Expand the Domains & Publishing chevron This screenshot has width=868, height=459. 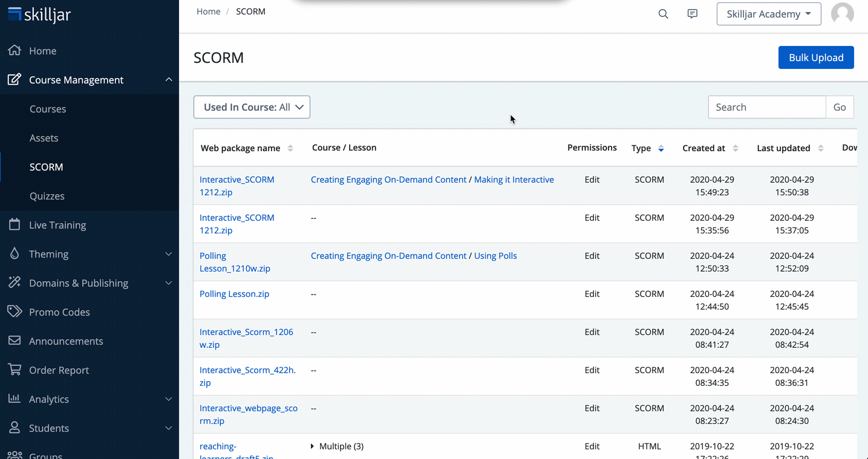[169, 282]
